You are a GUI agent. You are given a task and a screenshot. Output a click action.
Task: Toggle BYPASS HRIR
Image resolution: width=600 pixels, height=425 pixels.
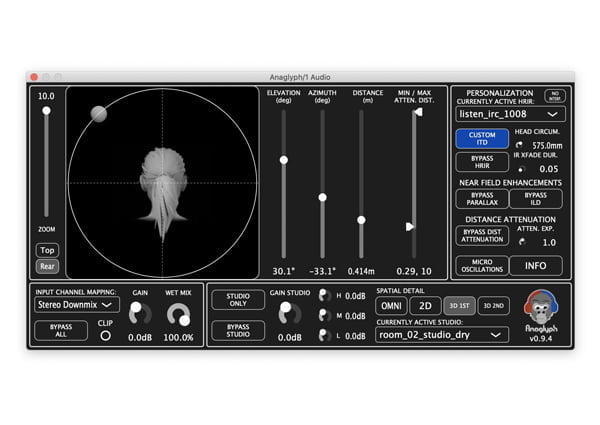[x=482, y=162]
